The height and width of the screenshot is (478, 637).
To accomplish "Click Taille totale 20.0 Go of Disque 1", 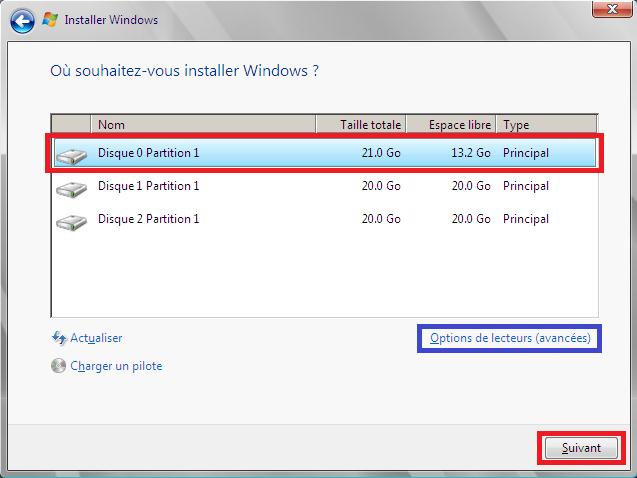I will pyautogui.click(x=381, y=186).
